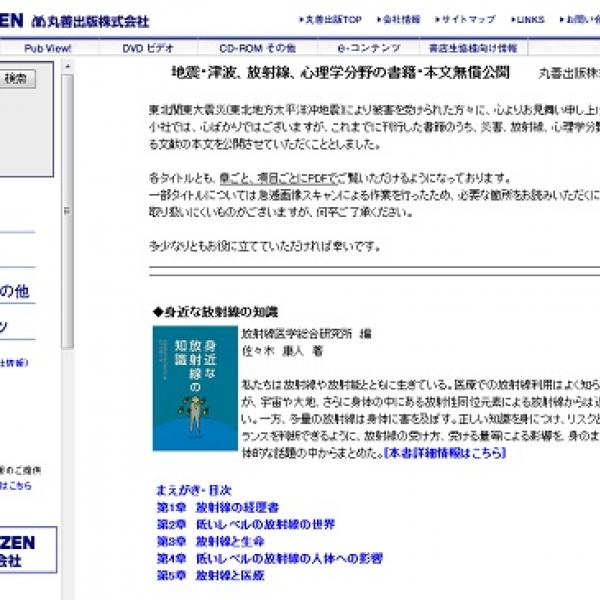The width and height of the screenshot is (600, 600).
Task: Click the 佐々木 康人 著 author text
Action: pyautogui.click(x=283, y=351)
